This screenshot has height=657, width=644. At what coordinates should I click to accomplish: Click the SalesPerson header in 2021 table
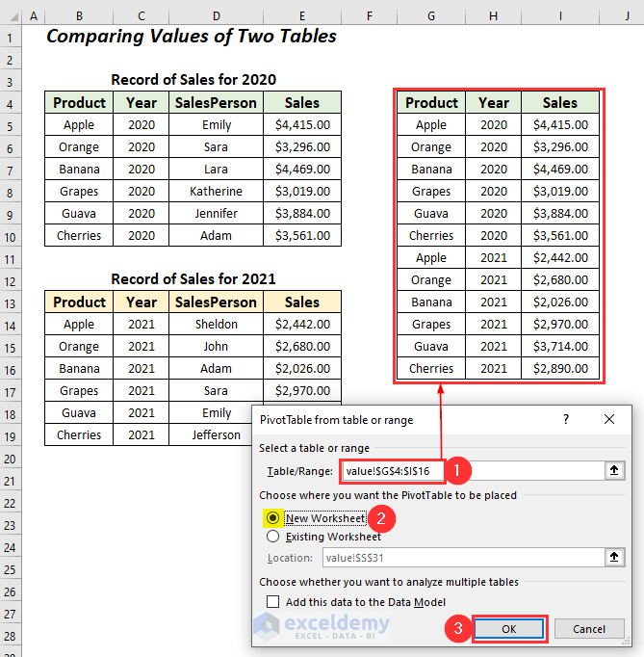click(x=216, y=302)
